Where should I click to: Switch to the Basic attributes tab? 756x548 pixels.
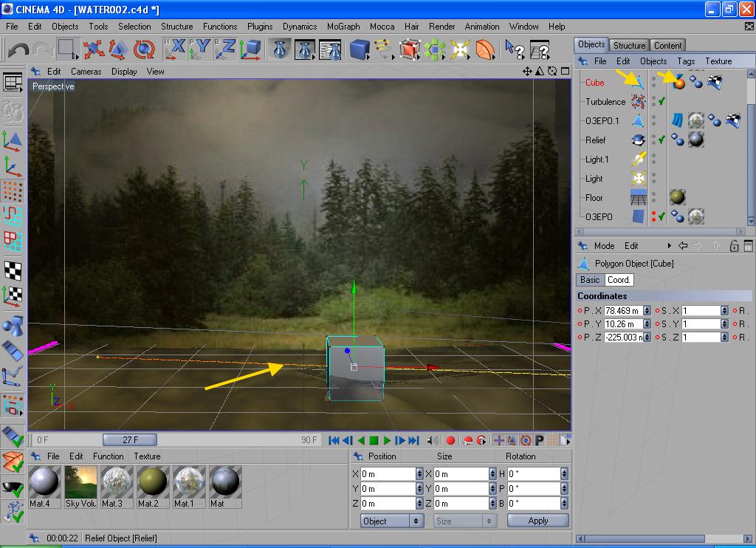pos(590,280)
